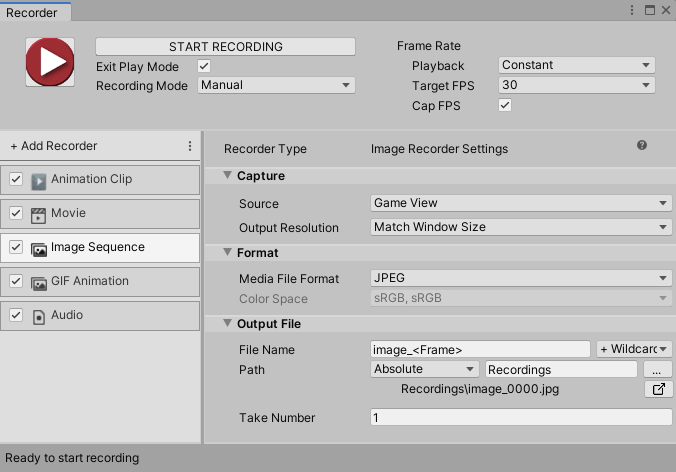676x472 pixels.
Task: Select the Animation Clip recorder
Action: tap(100, 180)
